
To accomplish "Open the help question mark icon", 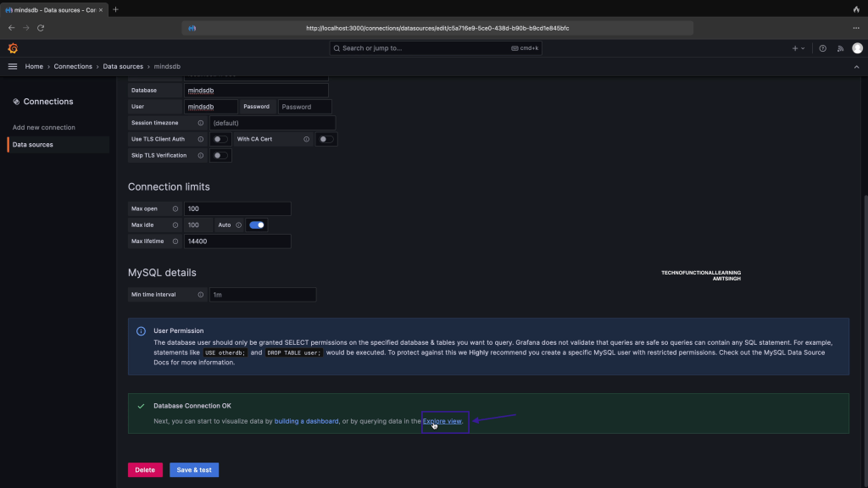I will pyautogui.click(x=822, y=48).
